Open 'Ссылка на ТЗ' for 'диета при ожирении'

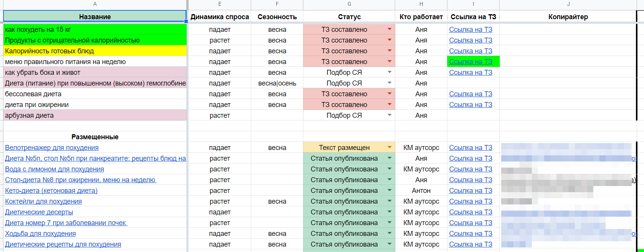pyautogui.click(x=470, y=105)
